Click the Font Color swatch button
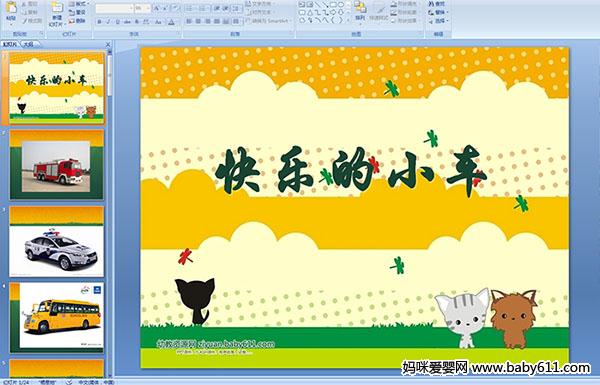600x385 pixels. click(171, 22)
